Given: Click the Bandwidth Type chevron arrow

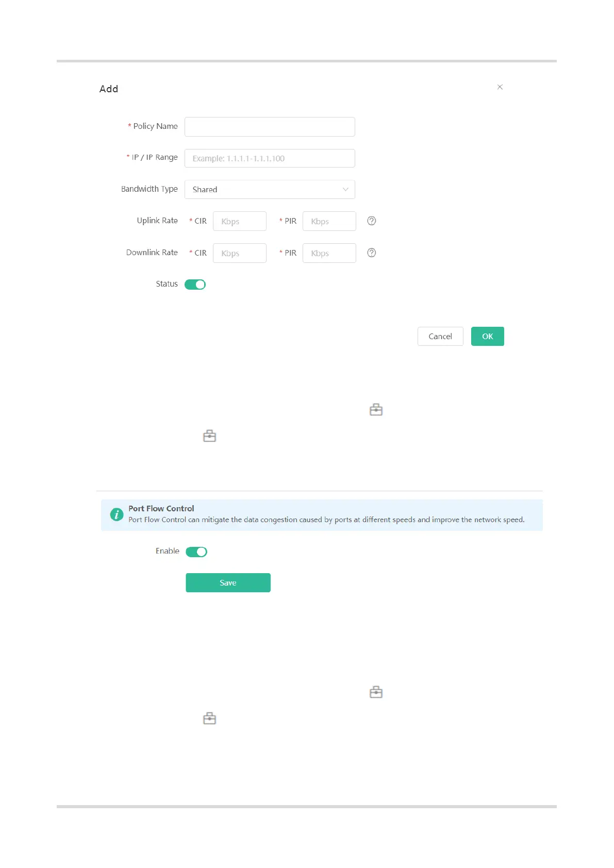Looking at the screenshot, I should click(345, 190).
